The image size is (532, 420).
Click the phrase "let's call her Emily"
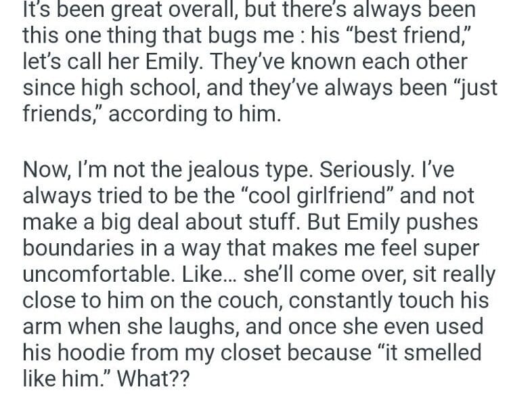(113, 62)
